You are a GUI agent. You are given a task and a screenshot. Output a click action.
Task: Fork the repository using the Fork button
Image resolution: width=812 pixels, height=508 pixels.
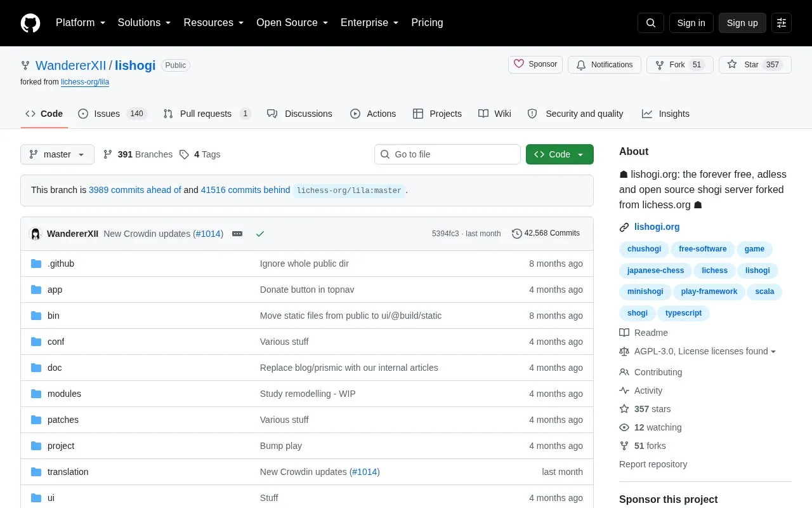point(679,65)
